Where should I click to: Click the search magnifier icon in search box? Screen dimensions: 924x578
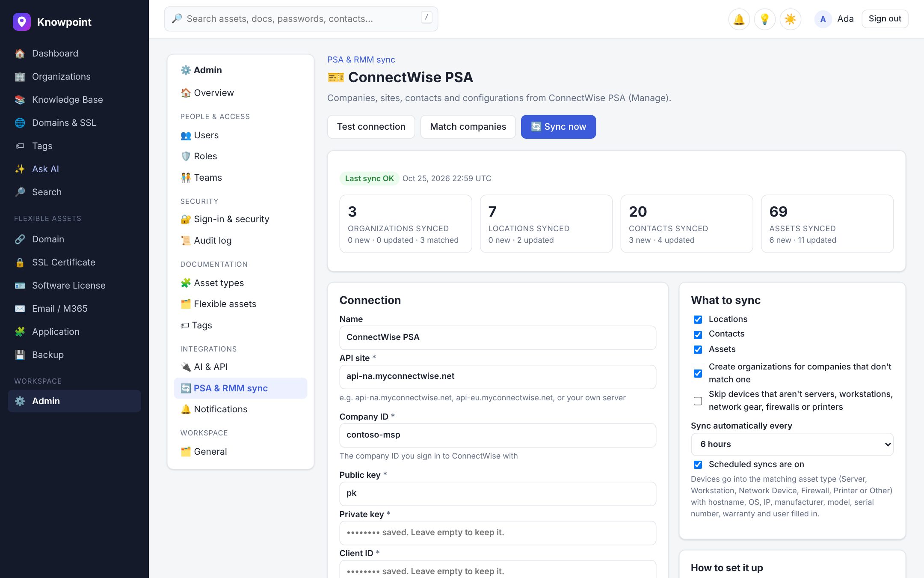tap(177, 19)
